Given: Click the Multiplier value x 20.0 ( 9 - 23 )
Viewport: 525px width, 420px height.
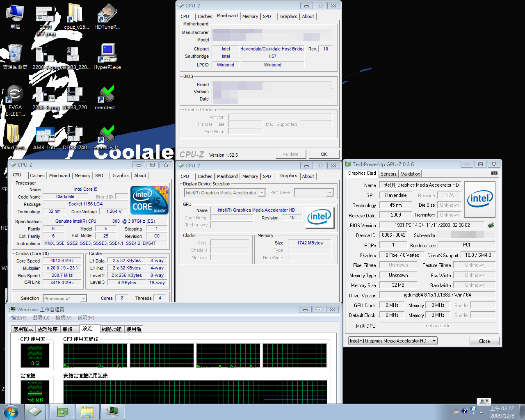Looking at the screenshot, I should [62, 268].
